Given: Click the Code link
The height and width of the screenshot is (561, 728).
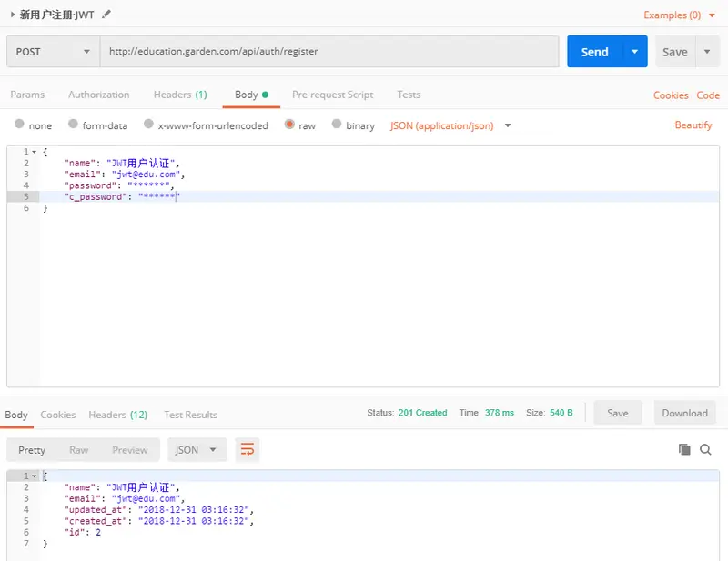Looking at the screenshot, I should [x=708, y=95].
